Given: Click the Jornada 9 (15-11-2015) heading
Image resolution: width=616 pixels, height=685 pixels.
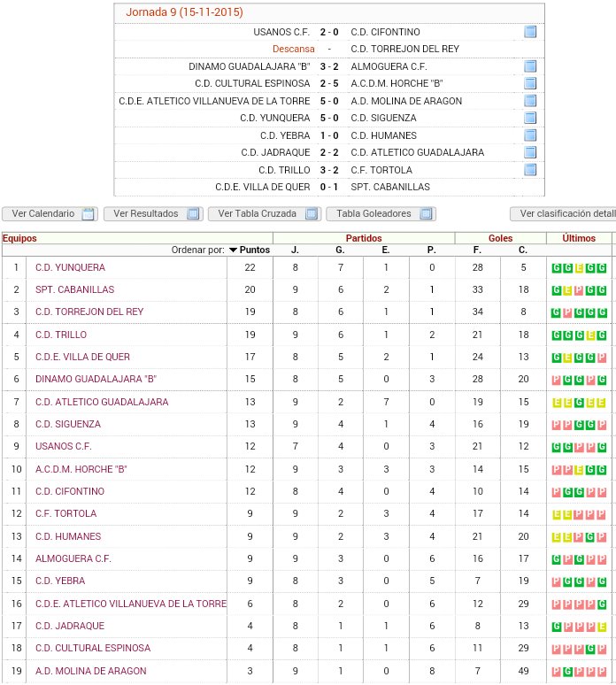Looking at the screenshot, I should [x=184, y=12].
